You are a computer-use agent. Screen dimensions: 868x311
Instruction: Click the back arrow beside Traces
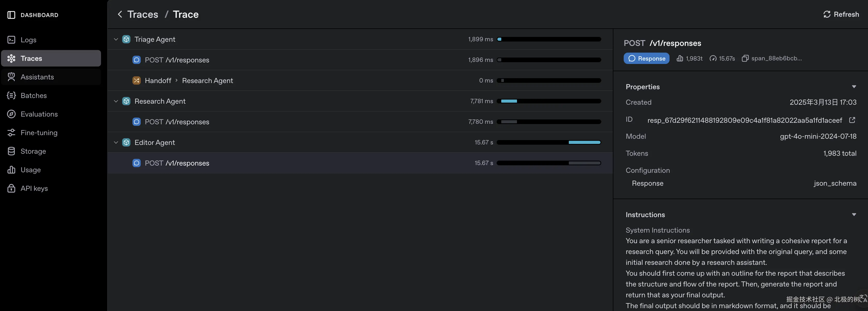pyautogui.click(x=120, y=14)
